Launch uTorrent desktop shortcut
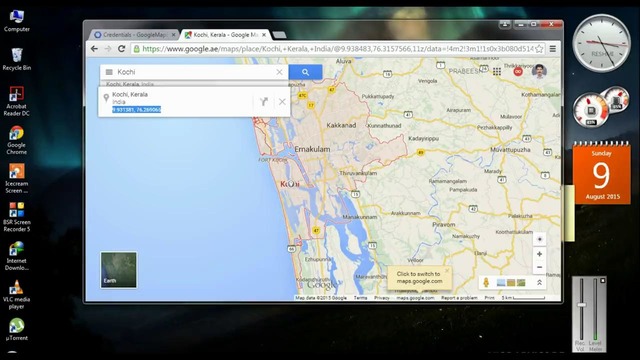 pyautogui.click(x=17, y=330)
